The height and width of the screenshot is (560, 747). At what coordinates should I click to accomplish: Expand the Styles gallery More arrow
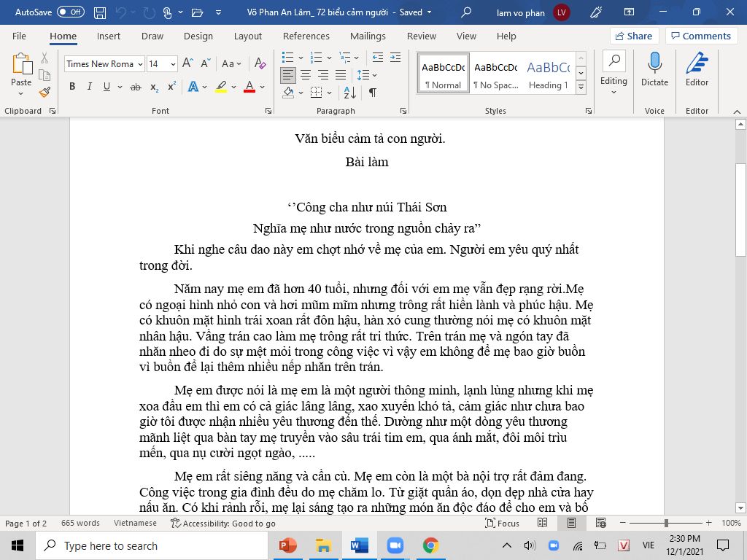pyautogui.click(x=581, y=87)
